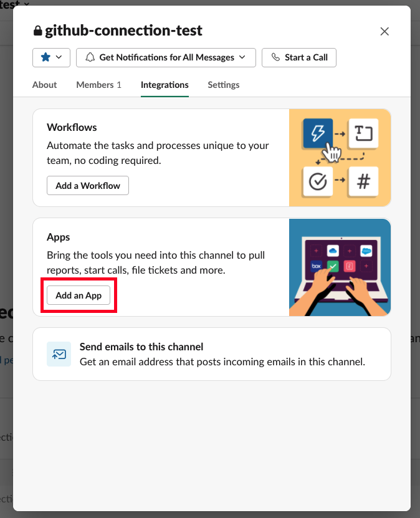This screenshot has height=518, width=420.
Task: Open Send emails to this channel
Action: coord(212,354)
